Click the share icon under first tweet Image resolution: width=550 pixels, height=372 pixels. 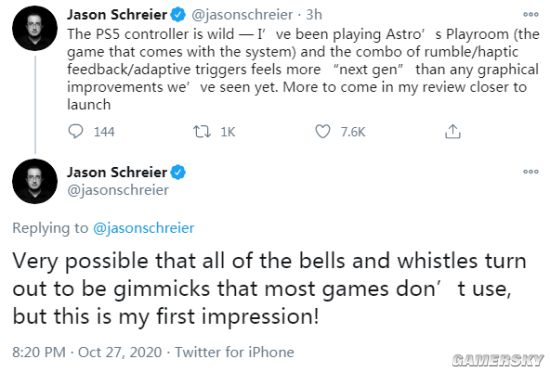pyautogui.click(x=453, y=132)
